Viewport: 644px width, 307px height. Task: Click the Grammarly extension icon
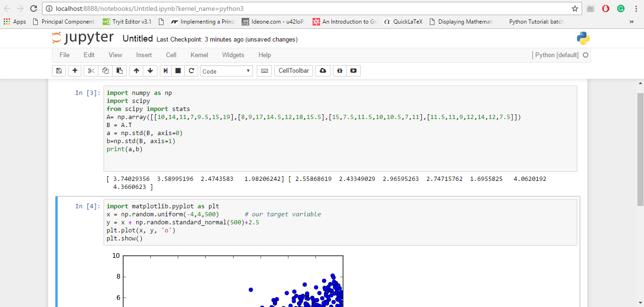click(x=621, y=9)
